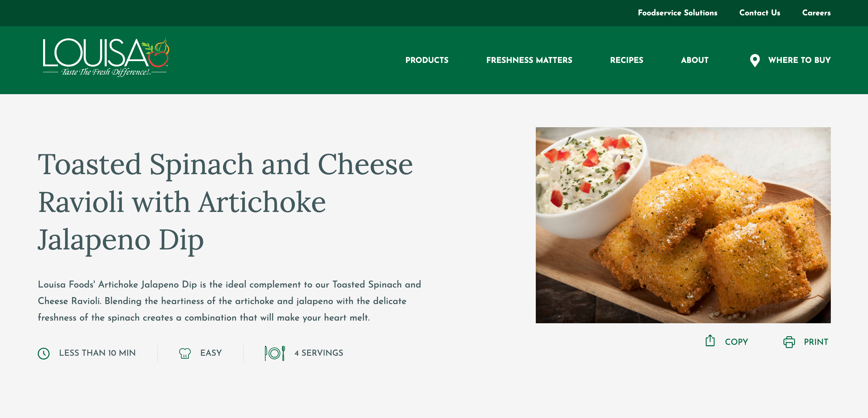Click the toasted ravioli recipe photo
This screenshot has height=418, width=868.
(x=683, y=225)
